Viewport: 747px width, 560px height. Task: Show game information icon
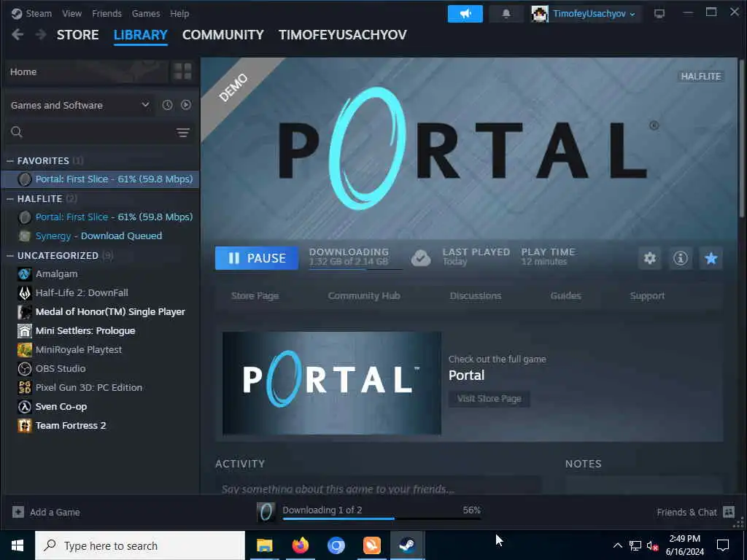pos(681,258)
